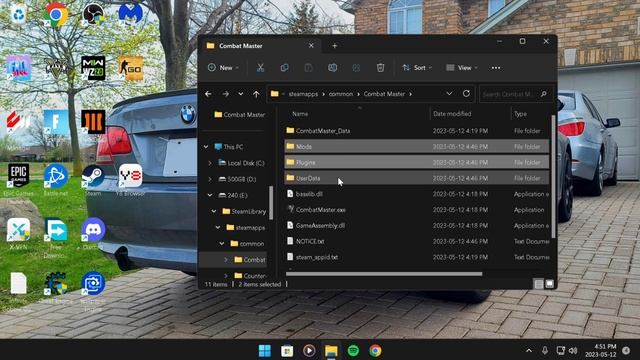The height and width of the screenshot is (360, 640).
Task: Expand address bar history dropdown
Action: click(449, 93)
